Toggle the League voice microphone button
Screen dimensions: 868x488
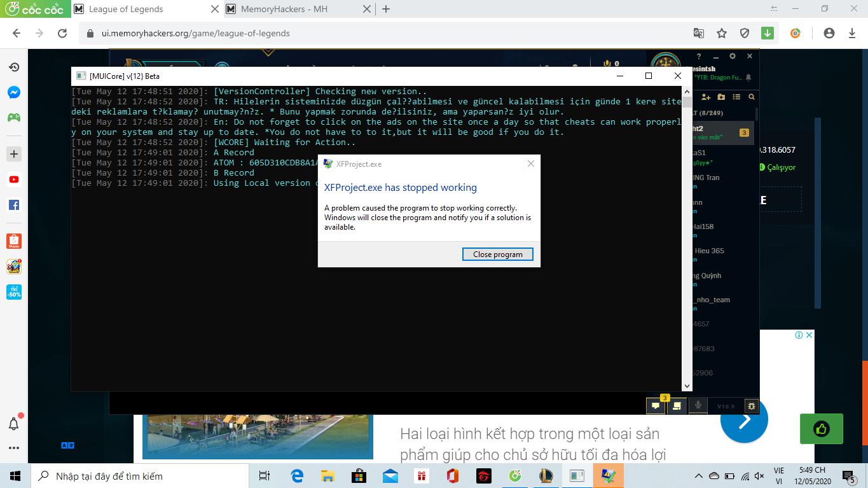click(x=698, y=405)
